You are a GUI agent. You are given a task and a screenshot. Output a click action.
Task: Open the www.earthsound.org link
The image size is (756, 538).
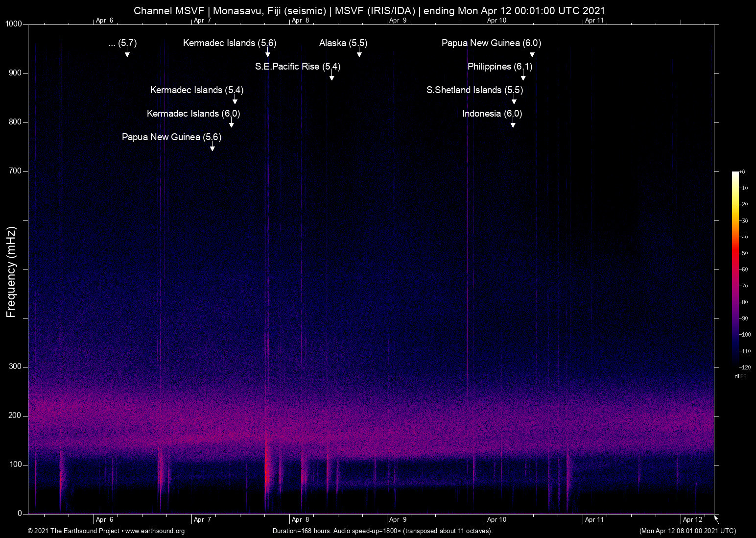click(x=155, y=531)
